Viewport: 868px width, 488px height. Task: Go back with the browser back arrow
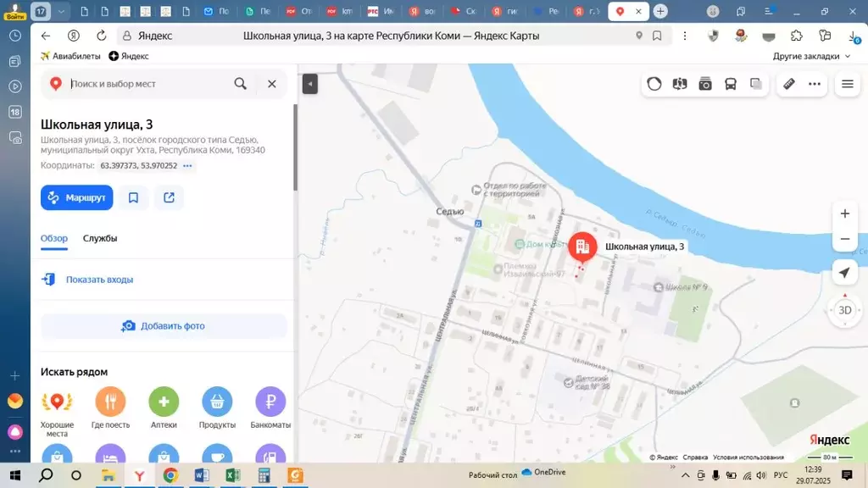pos(46,36)
